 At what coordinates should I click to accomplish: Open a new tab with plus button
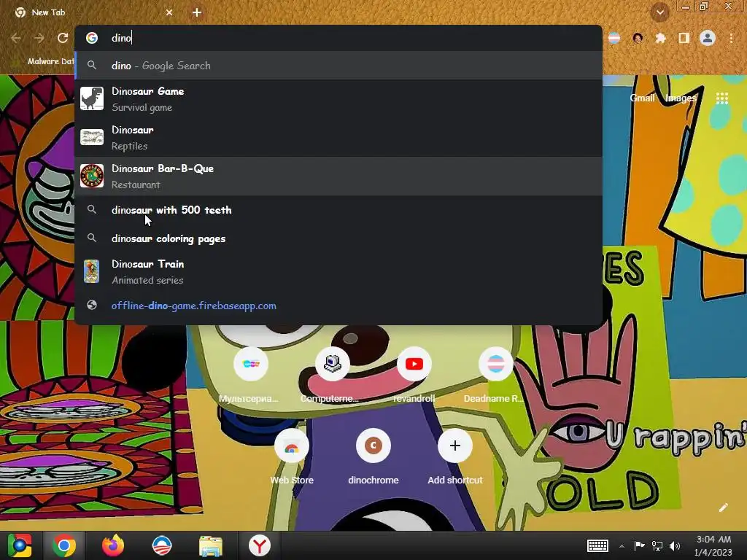(197, 13)
